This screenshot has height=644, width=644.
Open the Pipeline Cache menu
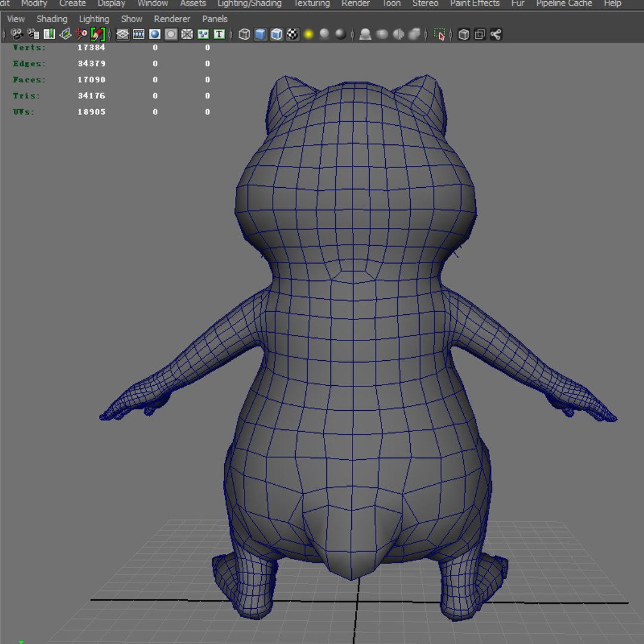(564, 4)
